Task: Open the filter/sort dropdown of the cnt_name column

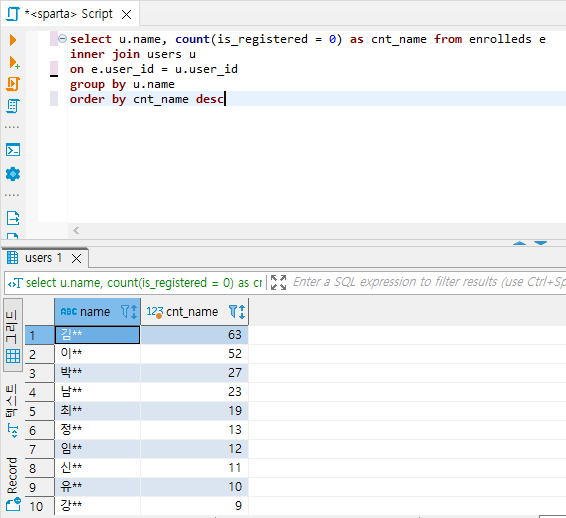Action: click(237, 312)
